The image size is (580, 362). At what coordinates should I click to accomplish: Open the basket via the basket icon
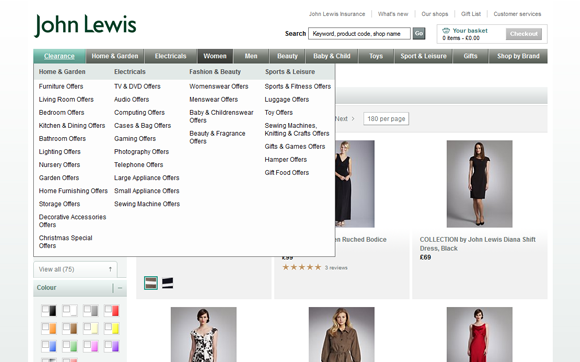coord(446,31)
